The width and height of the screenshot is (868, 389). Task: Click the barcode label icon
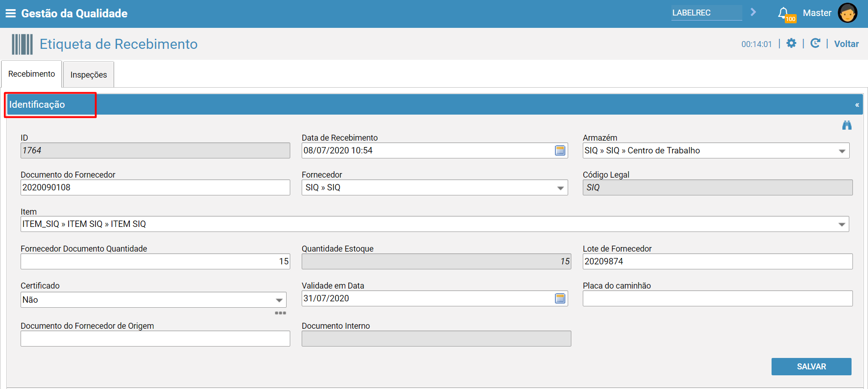[22, 44]
